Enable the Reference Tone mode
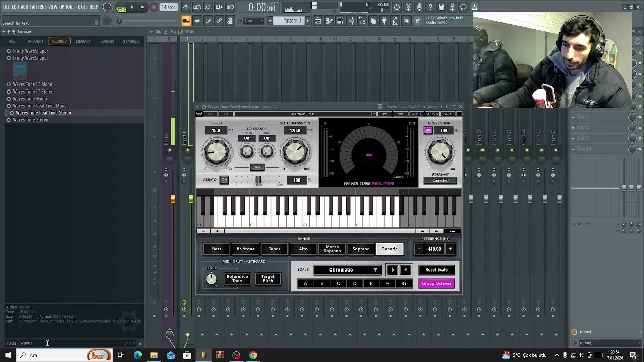 tap(237, 279)
